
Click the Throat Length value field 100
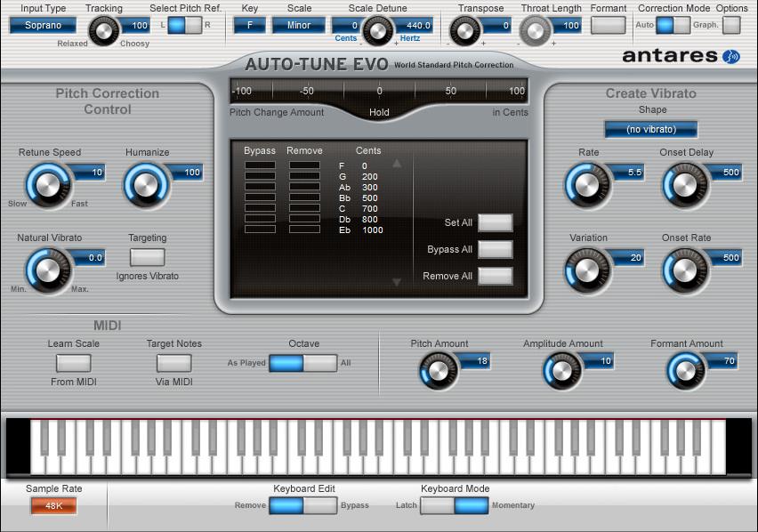(567, 25)
